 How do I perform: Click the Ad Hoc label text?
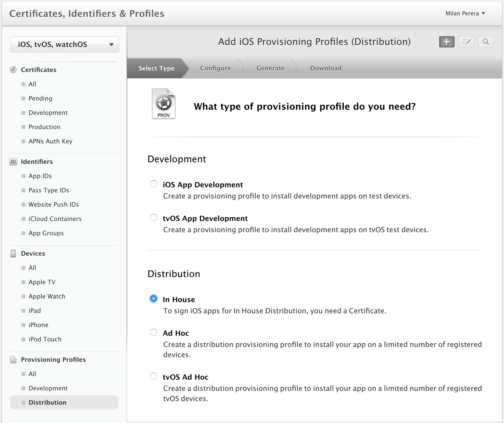pos(176,333)
